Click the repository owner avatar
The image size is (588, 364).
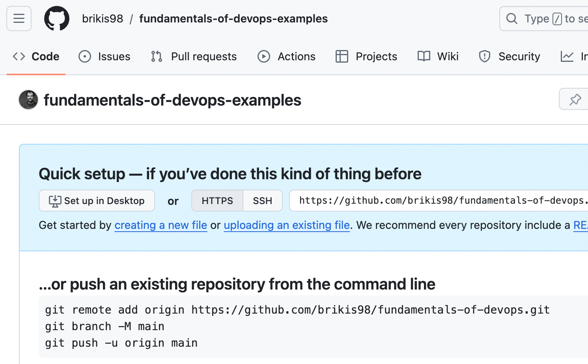[x=28, y=100]
